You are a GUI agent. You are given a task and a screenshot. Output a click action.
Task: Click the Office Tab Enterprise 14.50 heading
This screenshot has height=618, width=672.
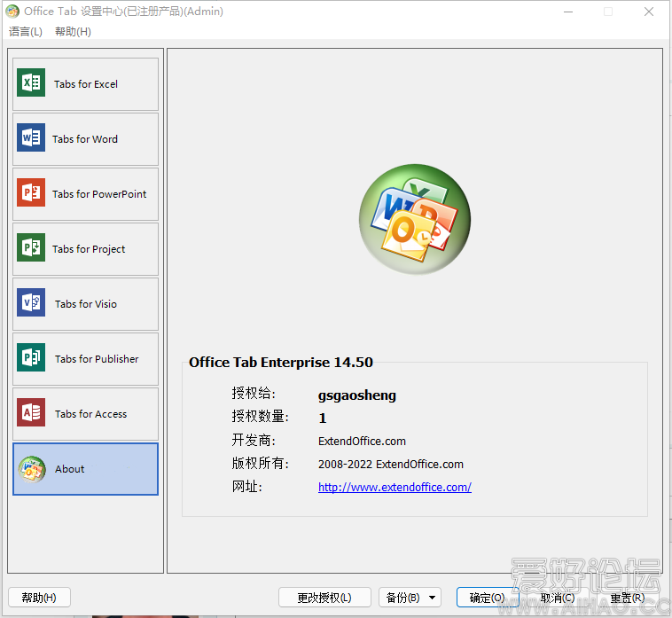tap(281, 362)
